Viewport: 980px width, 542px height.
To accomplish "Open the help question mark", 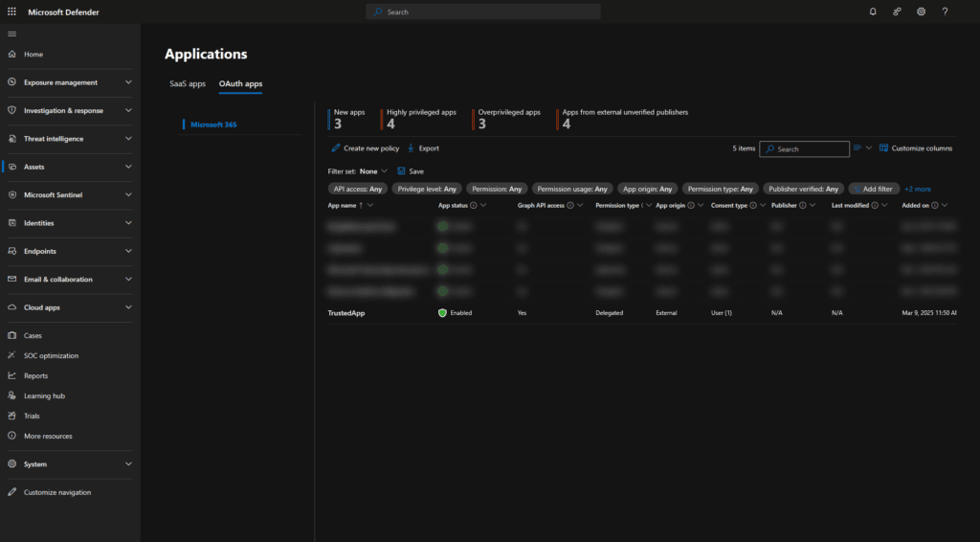I will click(945, 11).
